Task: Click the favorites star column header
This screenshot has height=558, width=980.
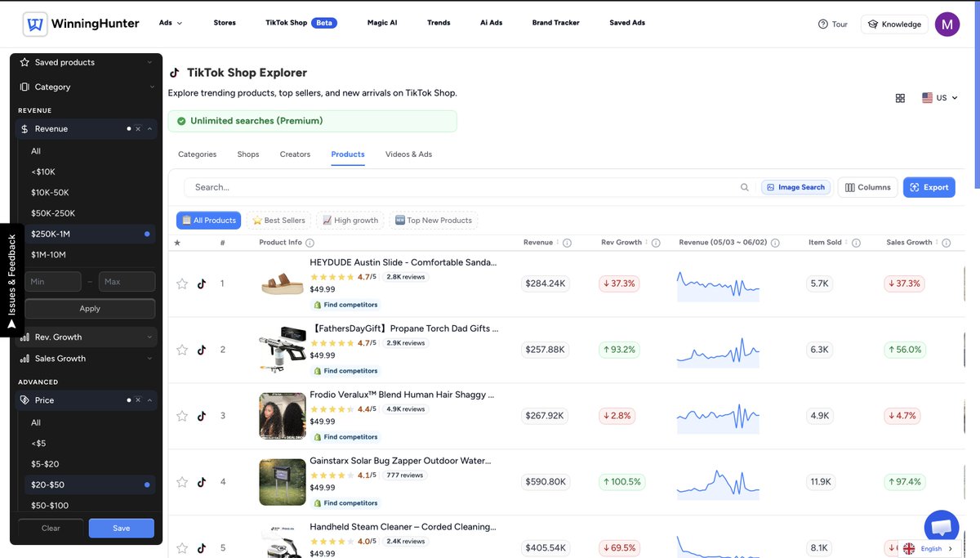Action: (178, 243)
